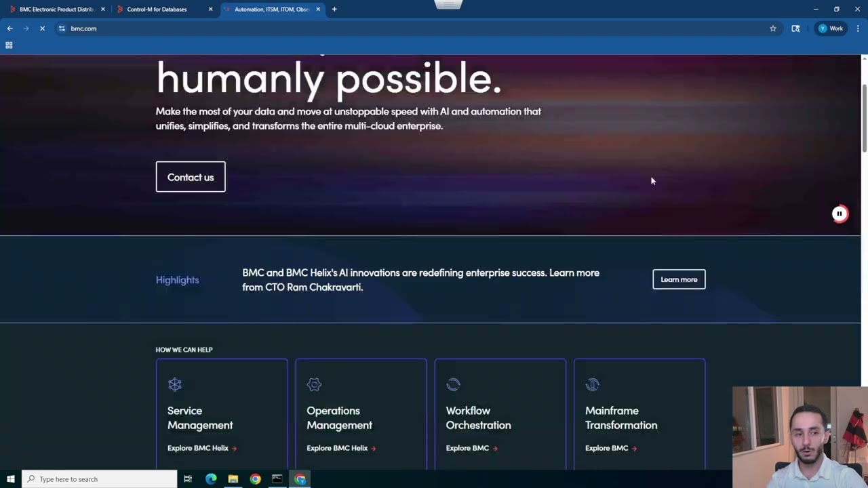Switch to Control-M for Databases tab
This screenshot has width=868, height=488.
point(157,9)
